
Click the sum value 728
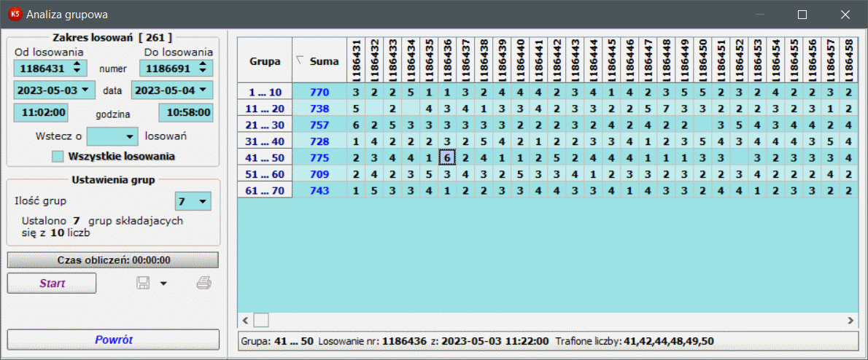point(319,141)
